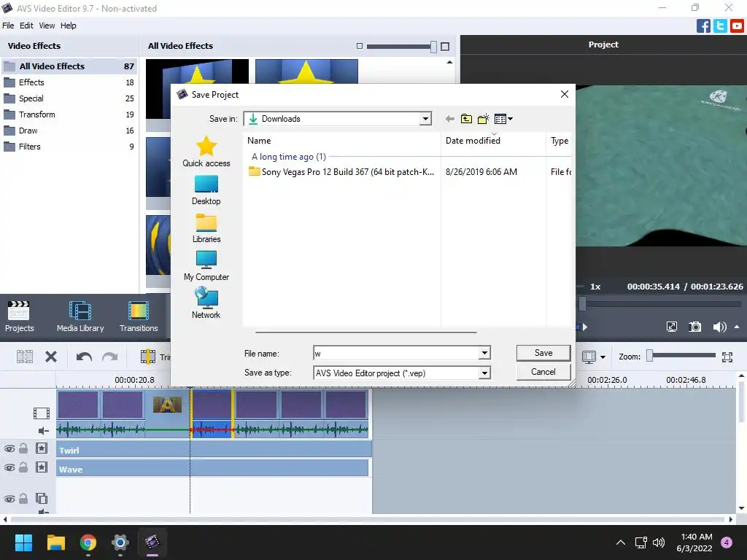The image size is (747, 560).
Task: Select the Transform category
Action: [69, 114]
